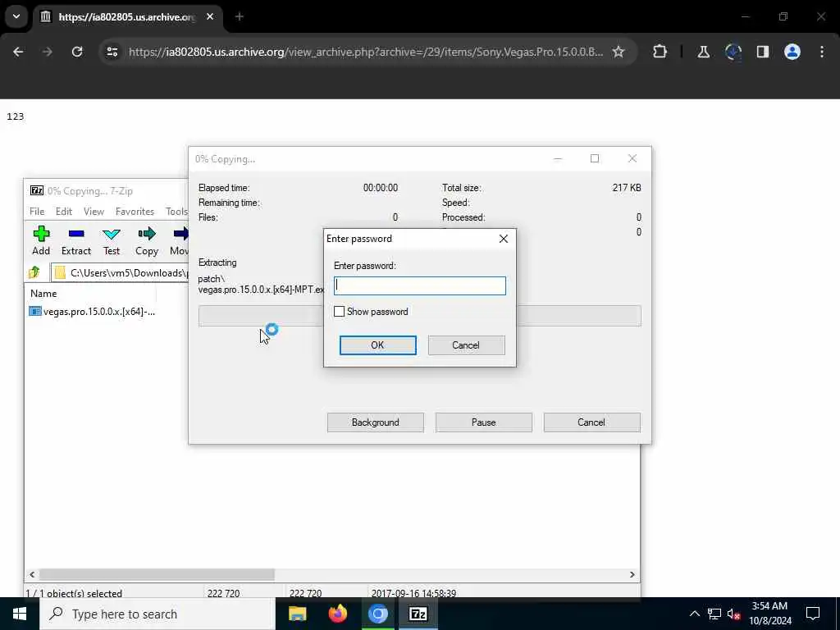Image resolution: width=840 pixels, height=630 pixels.
Task: Open the Chrome side panel icon
Action: 763,52
